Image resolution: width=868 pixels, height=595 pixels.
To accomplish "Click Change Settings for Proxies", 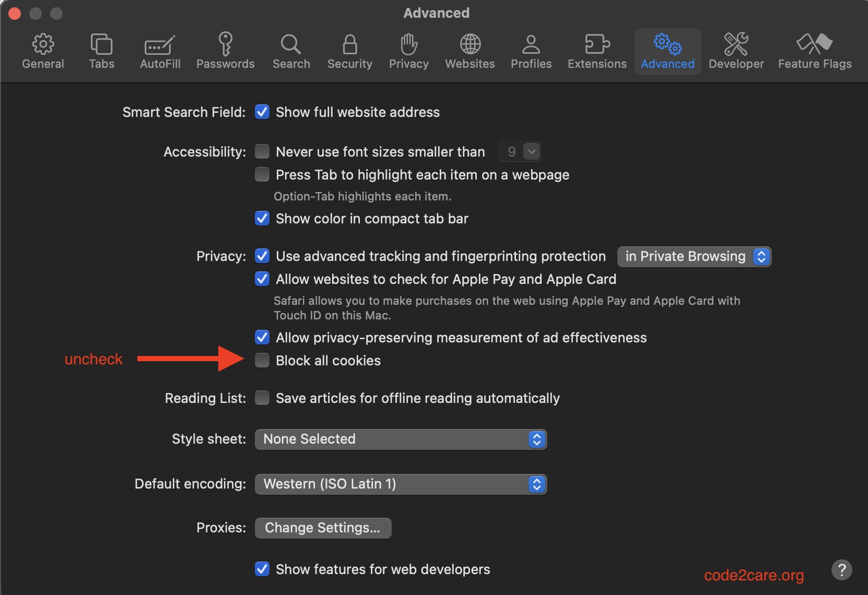I will [323, 528].
